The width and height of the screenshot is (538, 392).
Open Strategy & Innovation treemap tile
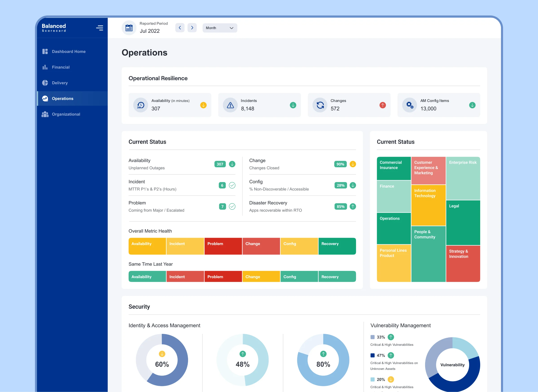point(463,264)
